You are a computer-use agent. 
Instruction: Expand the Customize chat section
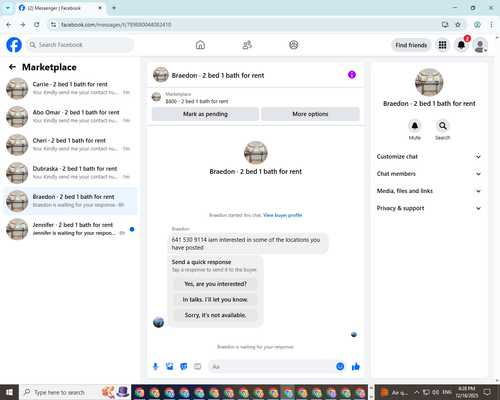pyautogui.click(x=429, y=157)
